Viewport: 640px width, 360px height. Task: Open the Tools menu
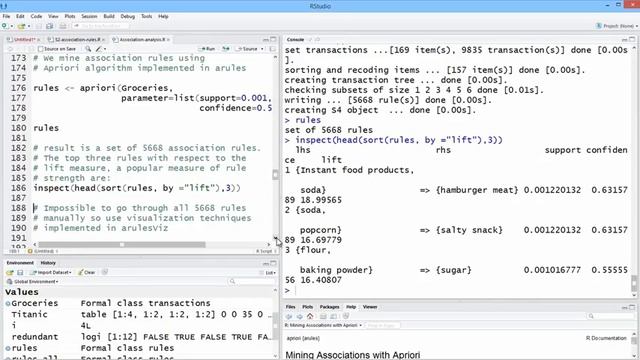(147, 16)
